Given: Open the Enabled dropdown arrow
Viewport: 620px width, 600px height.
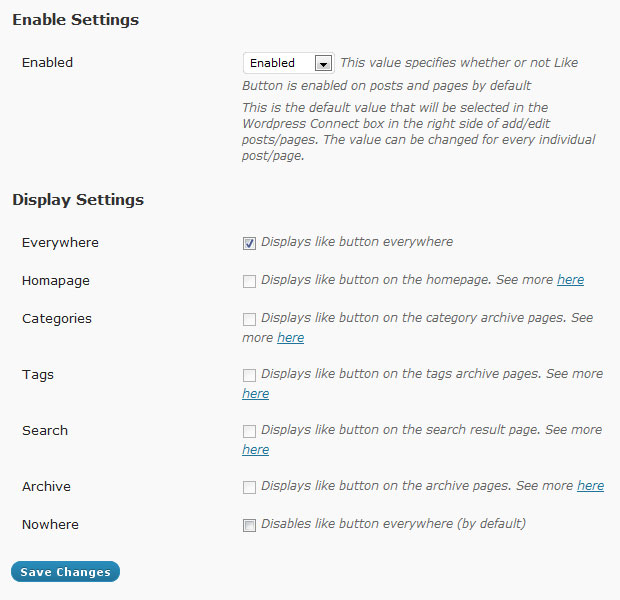Looking at the screenshot, I should pos(323,63).
